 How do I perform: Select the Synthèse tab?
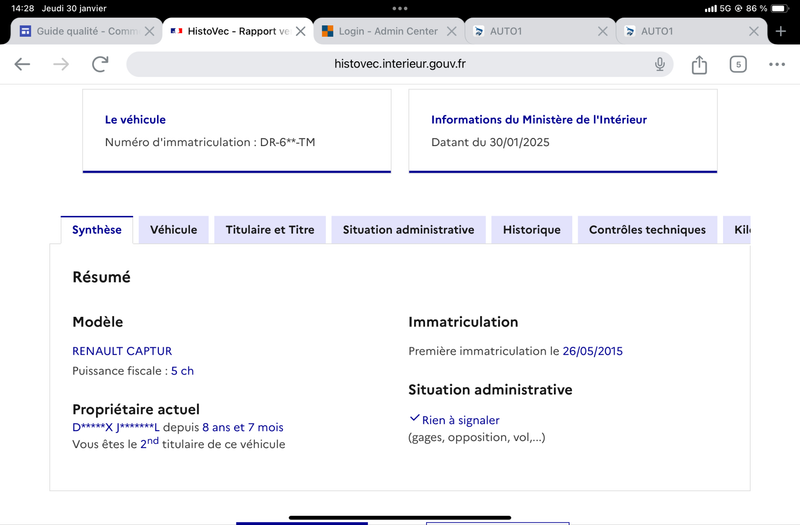(97, 230)
